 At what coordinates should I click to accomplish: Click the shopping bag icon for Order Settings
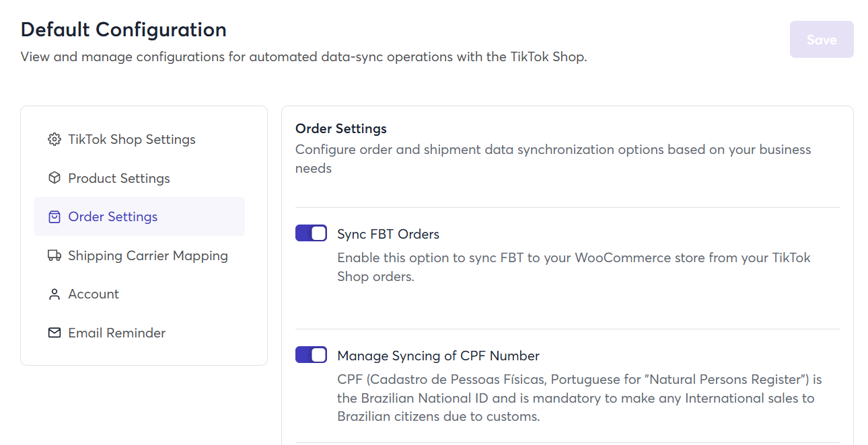point(55,217)
